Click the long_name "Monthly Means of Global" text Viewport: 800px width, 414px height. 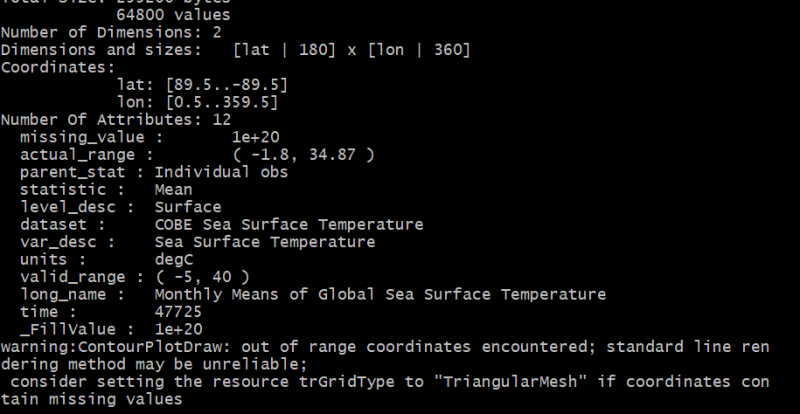263,294
